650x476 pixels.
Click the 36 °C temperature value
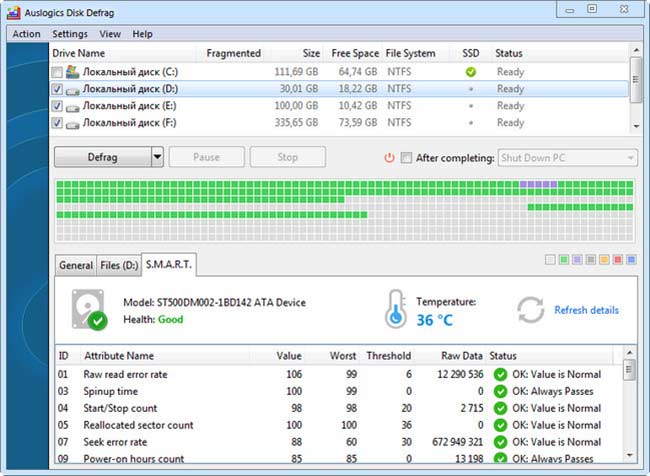coord(434,320)
